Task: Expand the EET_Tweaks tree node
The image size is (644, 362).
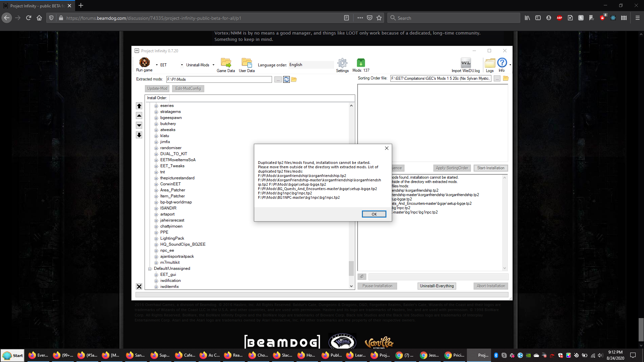Action: coord(156,166)
